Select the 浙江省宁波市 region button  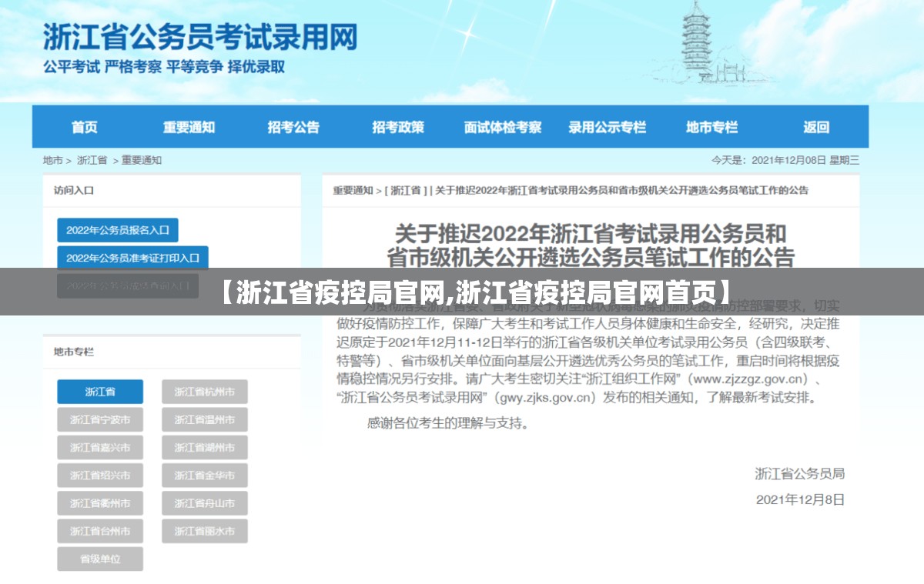[x=100, y=419]
